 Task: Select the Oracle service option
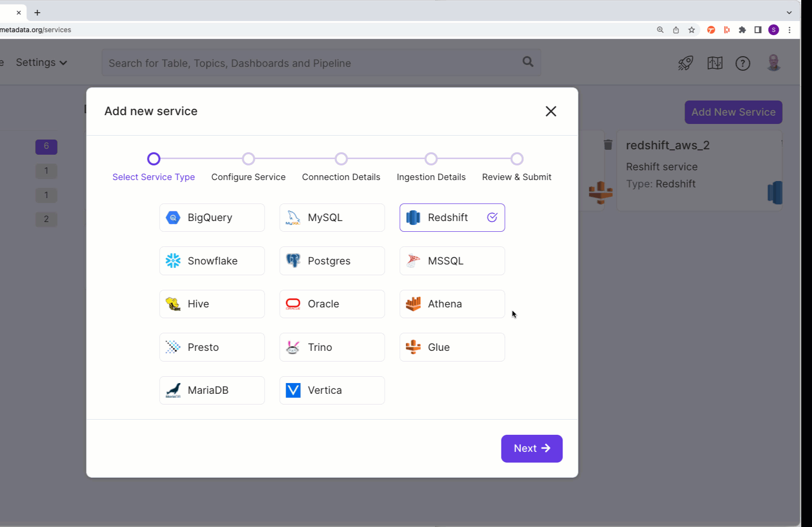pyautogui.click(x=332, y=304)
